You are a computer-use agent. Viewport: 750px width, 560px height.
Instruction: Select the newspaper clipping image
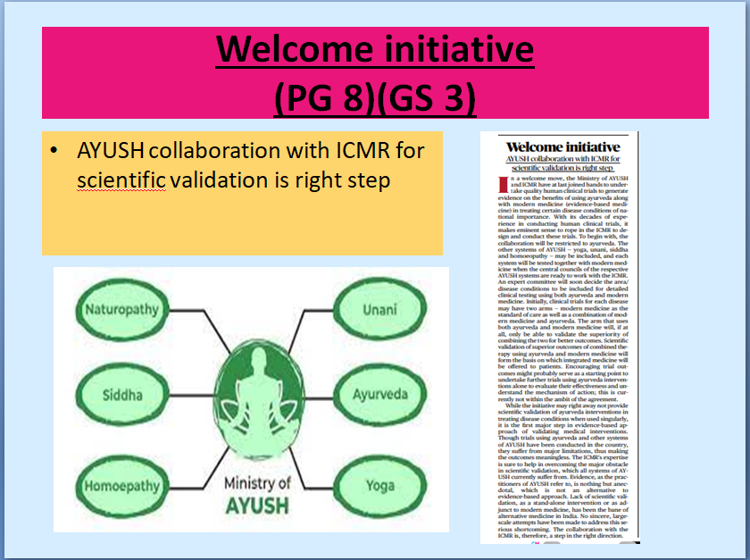click(560, 338)
